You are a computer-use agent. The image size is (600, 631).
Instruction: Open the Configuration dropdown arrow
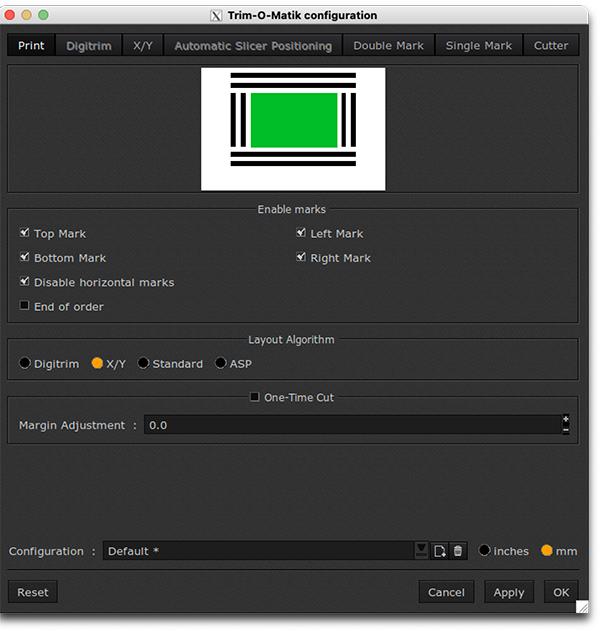tap(421, 551)
